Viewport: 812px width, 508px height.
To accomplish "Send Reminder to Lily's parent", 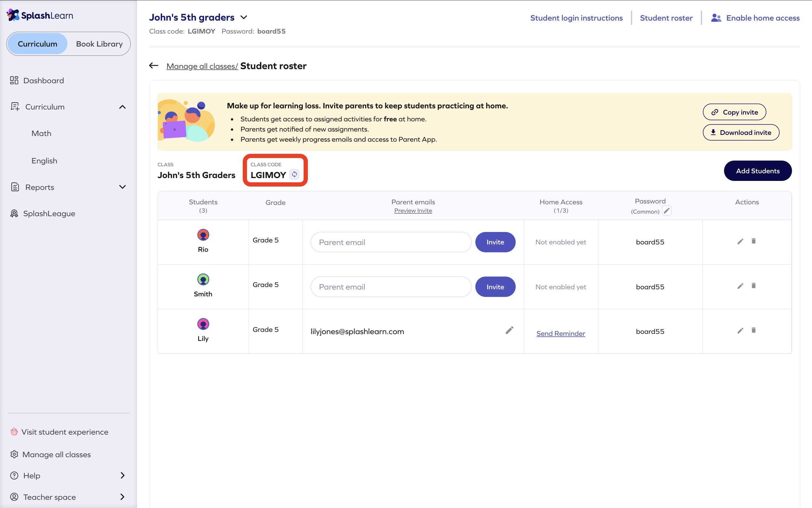I will 561,333.
